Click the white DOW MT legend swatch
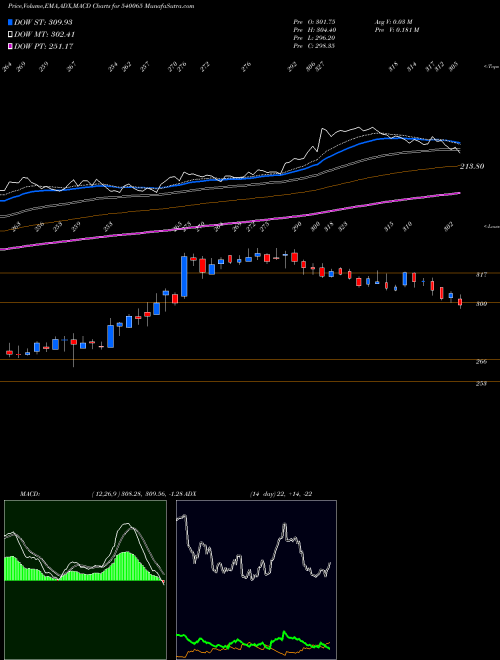Screen dimensions: 500x660 (x=10, y=34)
